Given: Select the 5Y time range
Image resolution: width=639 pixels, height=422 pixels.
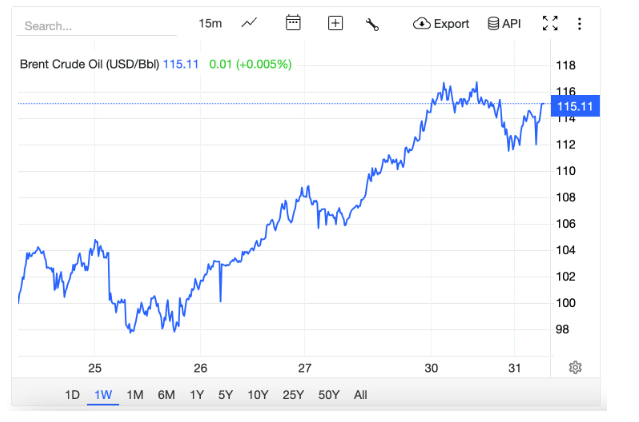Looking at the screenshot, I should click(226, 394).
